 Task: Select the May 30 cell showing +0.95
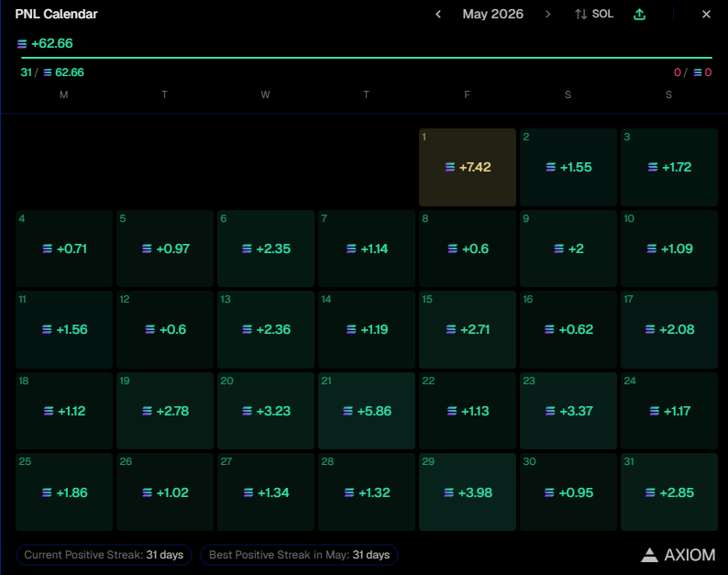point(568,492)
